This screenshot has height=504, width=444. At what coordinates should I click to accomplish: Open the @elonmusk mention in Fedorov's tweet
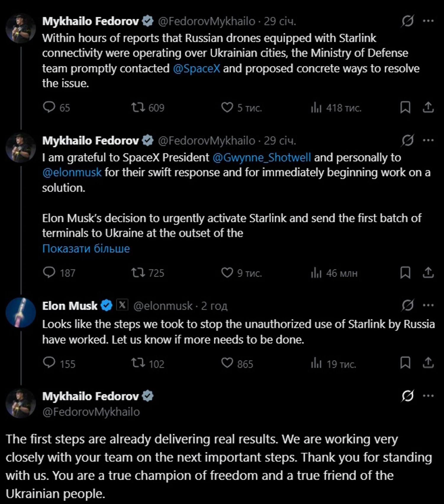[72, 172]
